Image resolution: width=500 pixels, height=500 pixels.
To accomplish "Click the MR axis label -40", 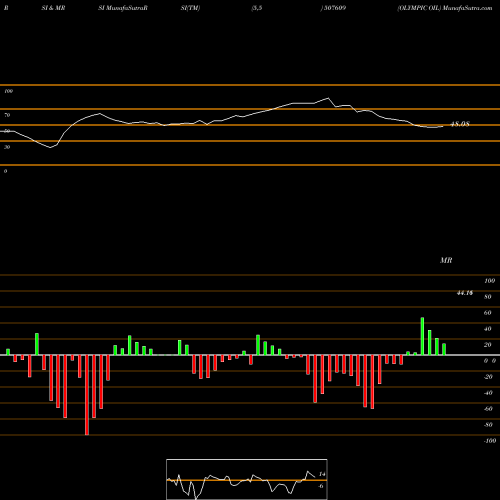I will coord(488,393).
